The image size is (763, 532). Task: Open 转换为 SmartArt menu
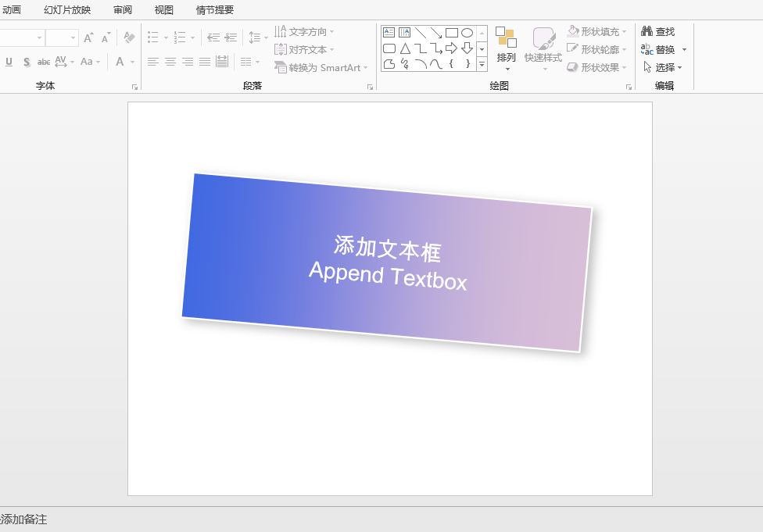(x=321, y=68)
